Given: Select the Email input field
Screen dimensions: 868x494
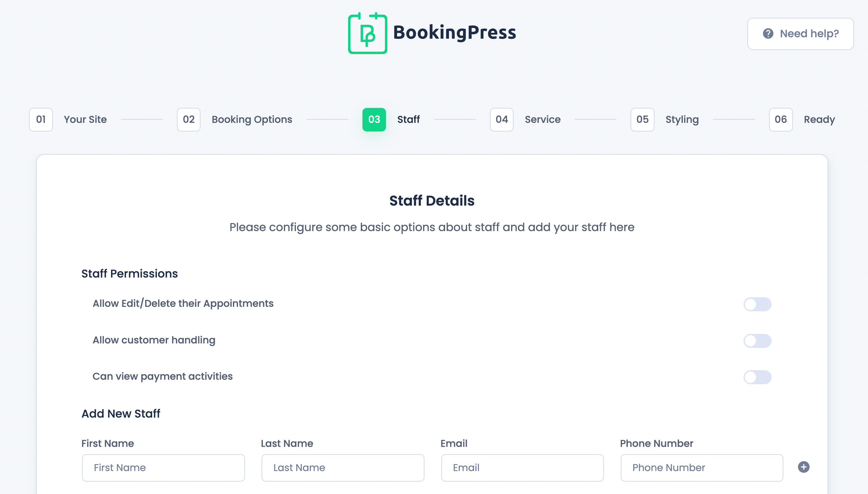Looking at the screenshot, I should [522, 468].
